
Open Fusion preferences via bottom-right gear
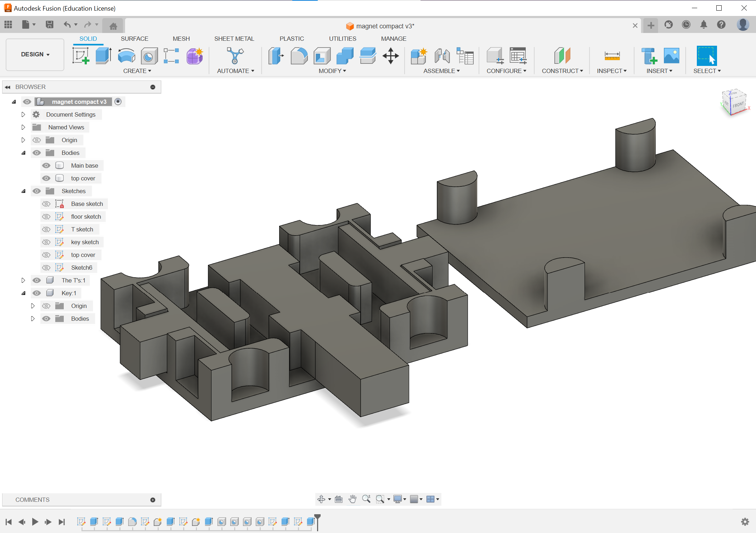click(x=745, y=521)
